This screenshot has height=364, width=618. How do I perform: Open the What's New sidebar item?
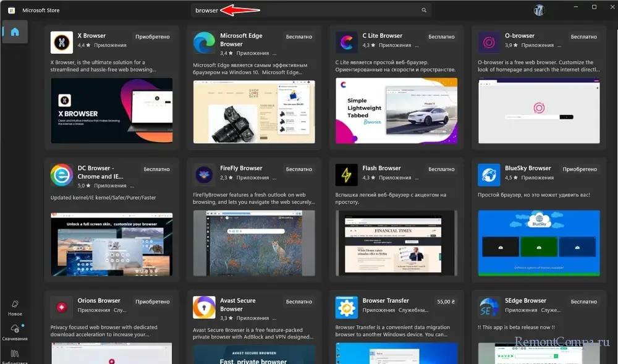15,307
